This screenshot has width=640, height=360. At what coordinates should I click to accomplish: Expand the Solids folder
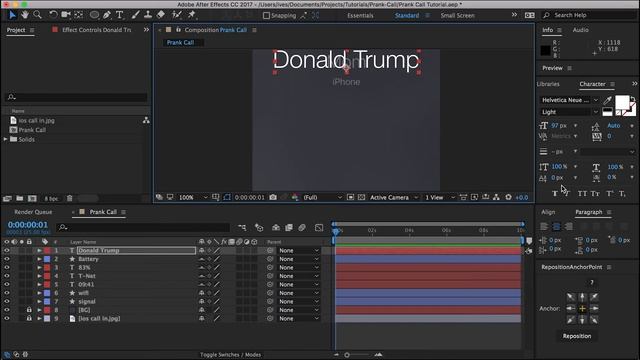click(6, 139)
